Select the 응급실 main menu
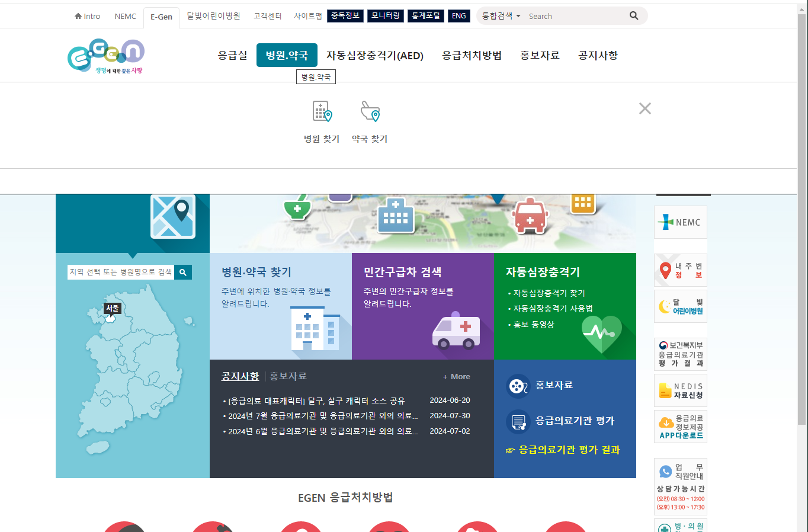This screenshot has height=532, width=808. [232, 55]
